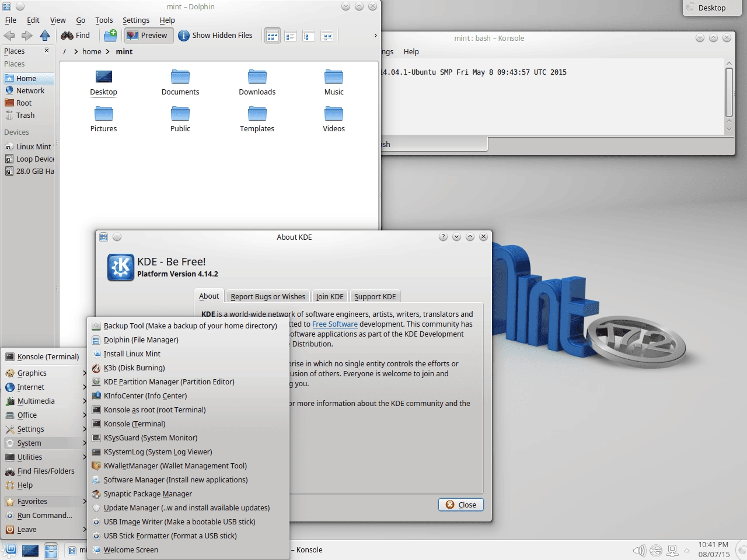Go up one folder with Up arrow
Image resolution: width=747 pixels, height=560 pixels.
(45, 36)
